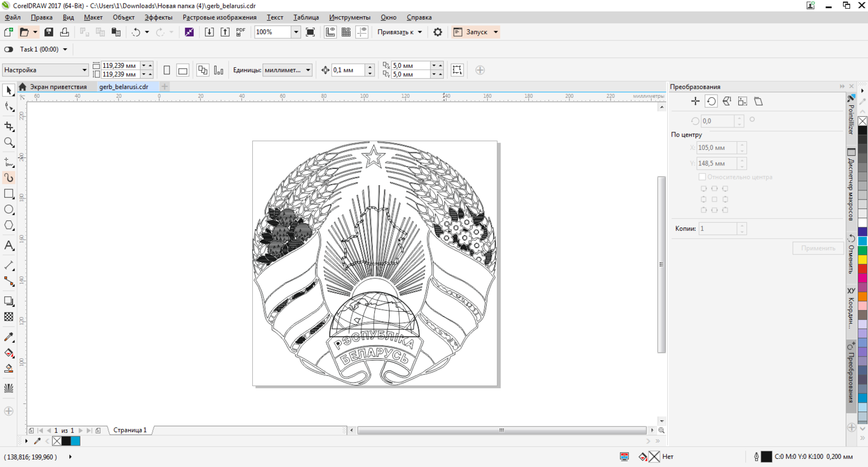Enable the 'Относительно центра' checkbox
This screenshot has width=868, height=467.
(x=703, y=177)
